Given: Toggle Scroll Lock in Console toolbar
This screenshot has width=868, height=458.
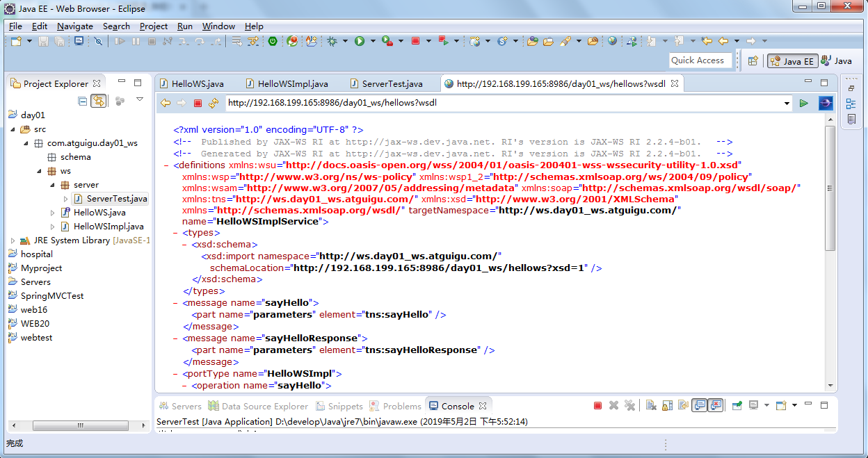Looking at the screenshot, I should click(667, 405).
